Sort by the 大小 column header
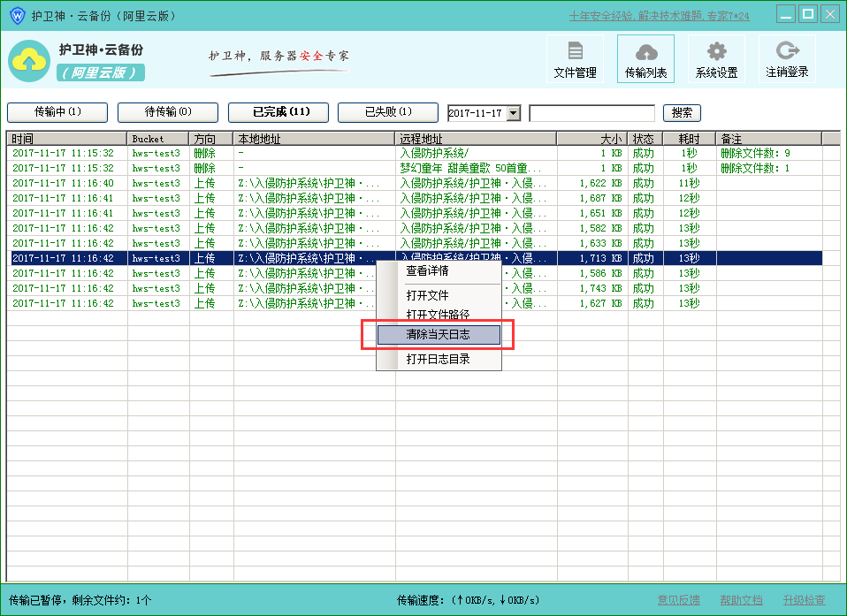This screenshot has height=616, width=847. point(592,139)
